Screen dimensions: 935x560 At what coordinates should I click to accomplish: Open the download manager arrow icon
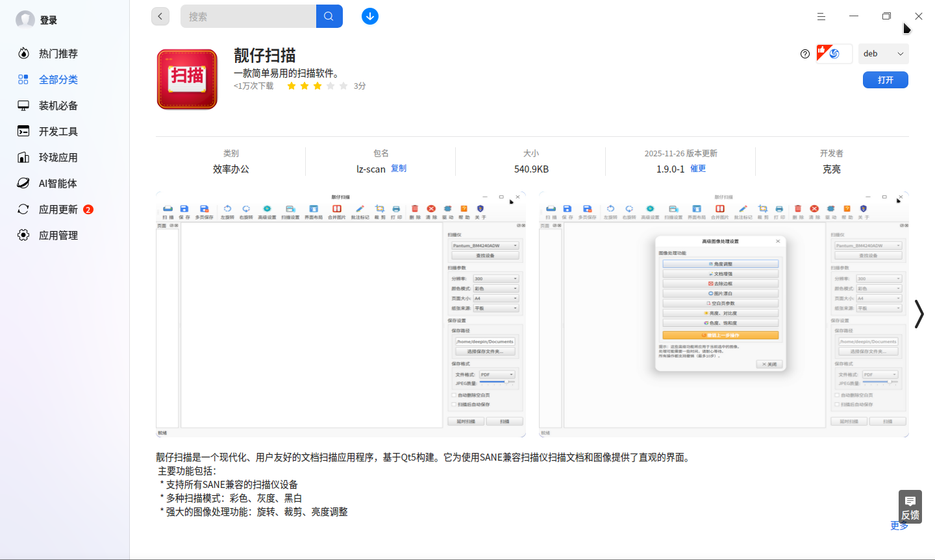point(370,16)
